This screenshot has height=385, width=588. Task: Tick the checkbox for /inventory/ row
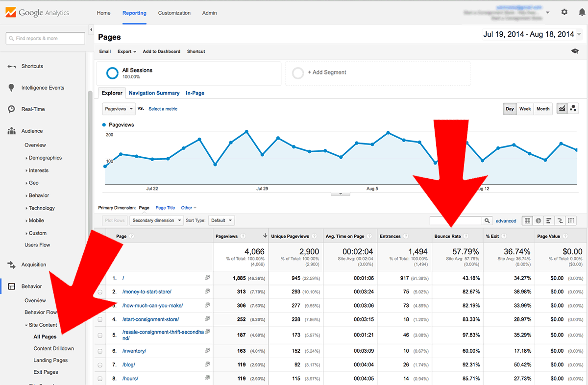tap(100, 351)
